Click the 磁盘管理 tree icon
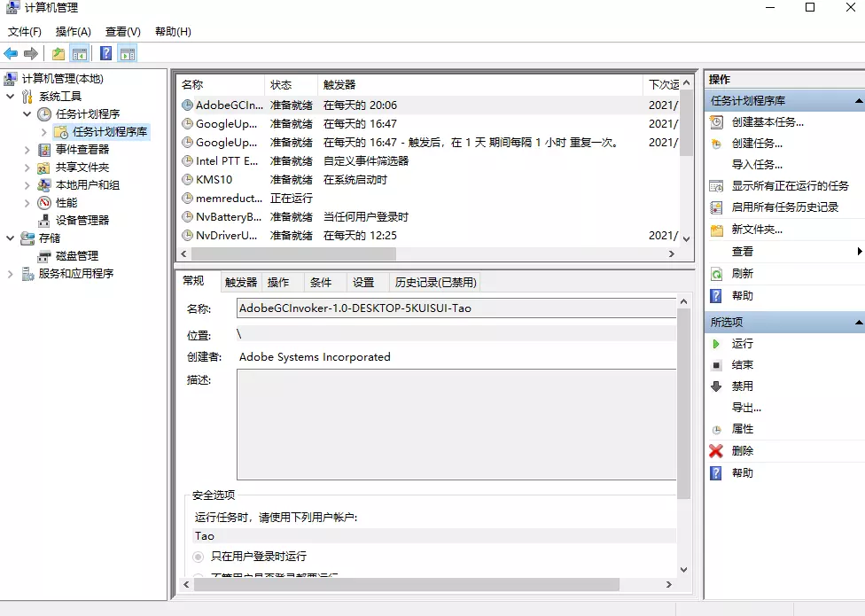 [44, 256]
